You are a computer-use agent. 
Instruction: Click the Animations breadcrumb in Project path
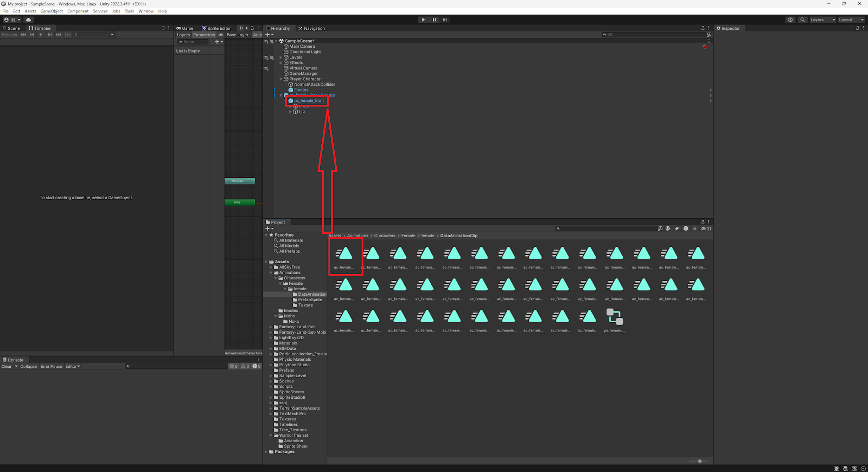pyautogui.click(x=358, y=235)
